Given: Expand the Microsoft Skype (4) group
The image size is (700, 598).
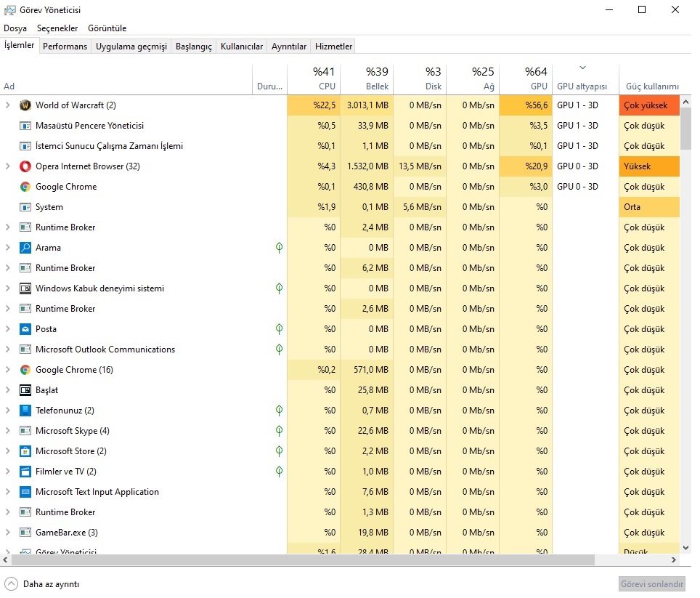Looking at the screenshot, I should [x=7, y=431].
